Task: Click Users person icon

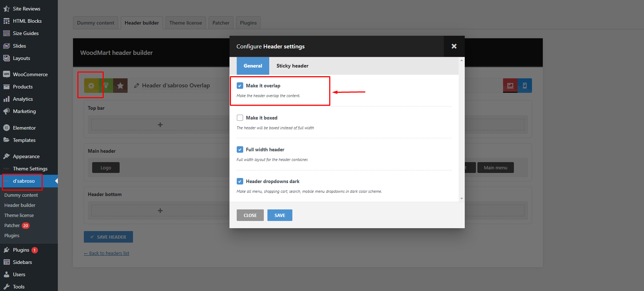Action: point(7,274)
